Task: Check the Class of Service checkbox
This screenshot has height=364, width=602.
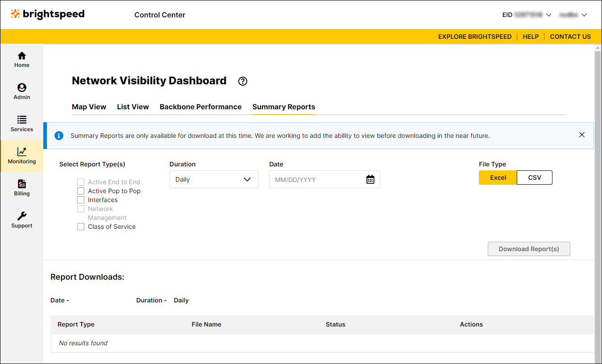Action: [81, 227]
